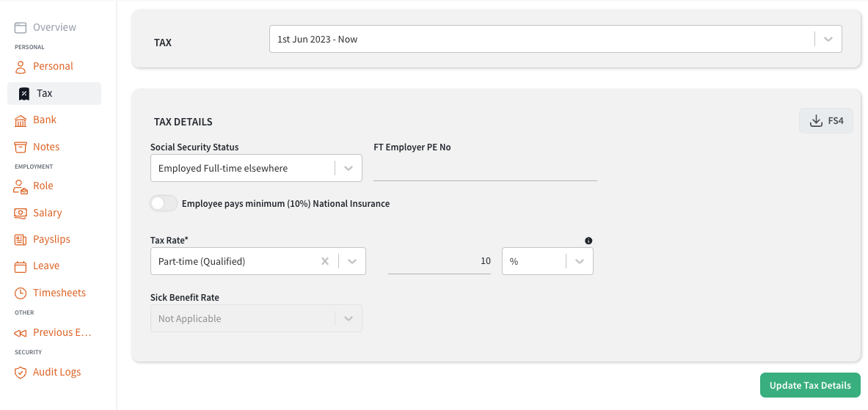Click the Timesheets clock icon
868x410 pixels.
(21, 293)
